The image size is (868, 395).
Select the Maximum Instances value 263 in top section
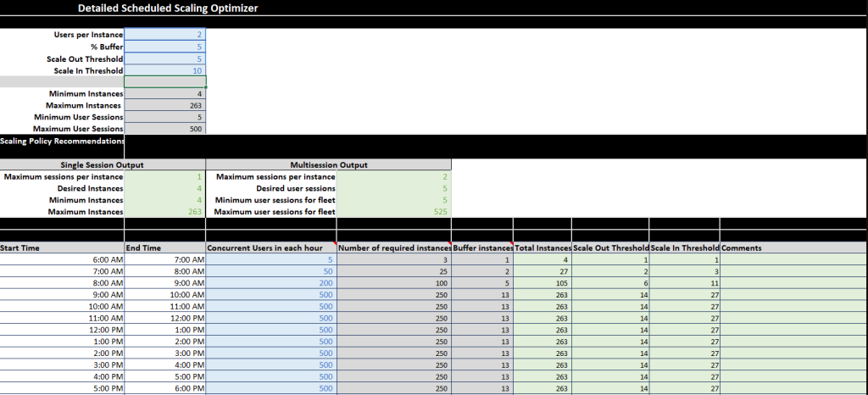165,105
